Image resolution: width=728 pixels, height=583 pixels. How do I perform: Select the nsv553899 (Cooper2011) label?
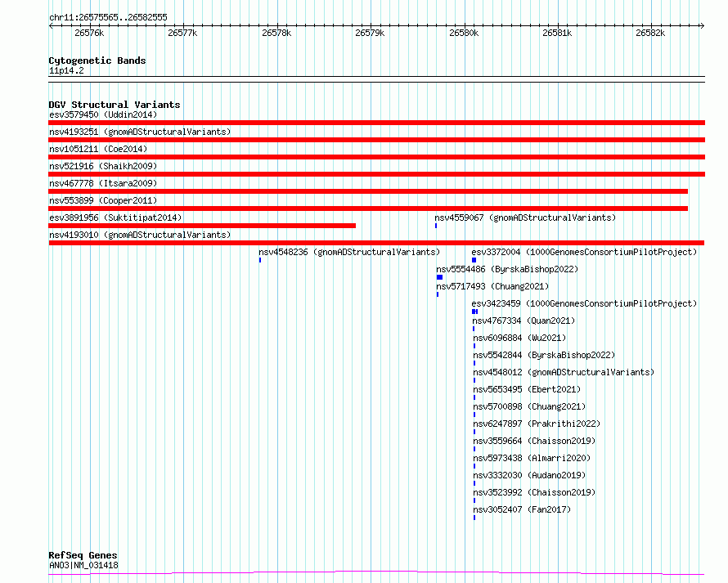pyautogui.click(x=103, y=200)
